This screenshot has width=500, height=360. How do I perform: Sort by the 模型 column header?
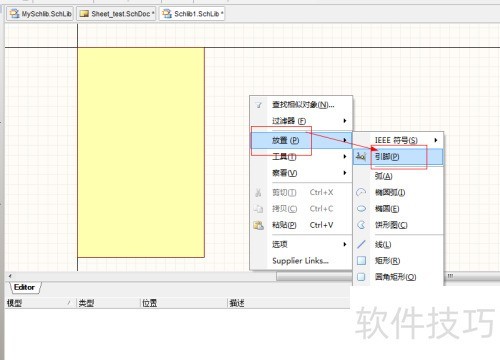(x=40, y=303)
